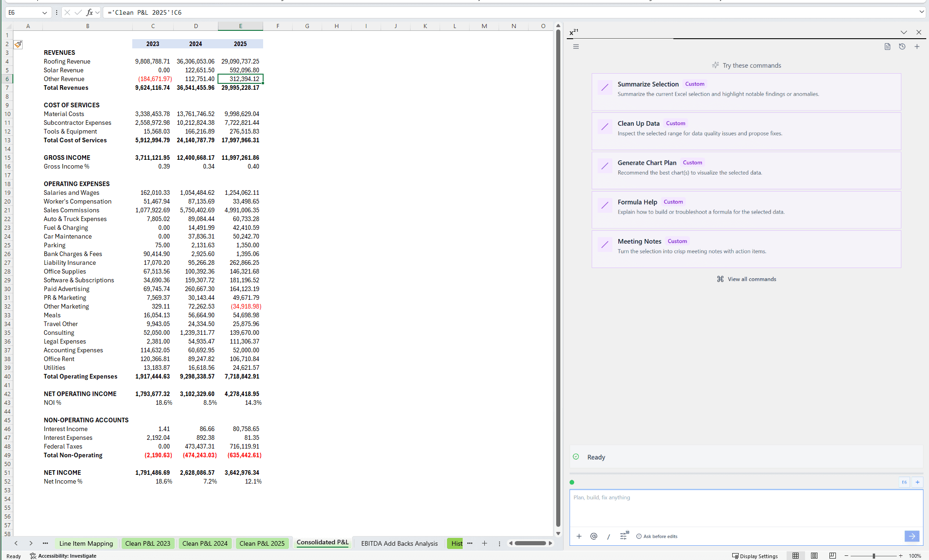Switch to Page Break Preview view

(832, 556)
